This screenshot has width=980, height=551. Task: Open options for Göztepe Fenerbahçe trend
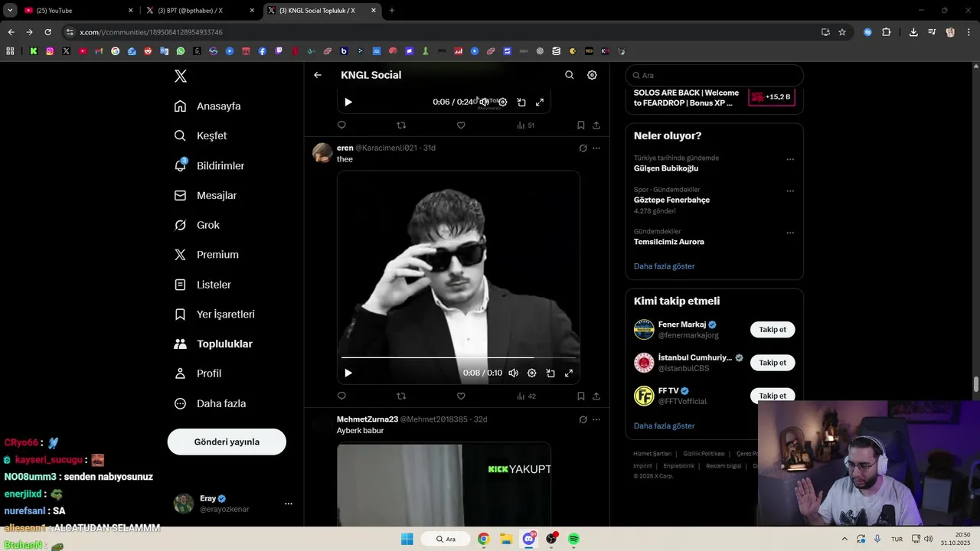[790, 191]
